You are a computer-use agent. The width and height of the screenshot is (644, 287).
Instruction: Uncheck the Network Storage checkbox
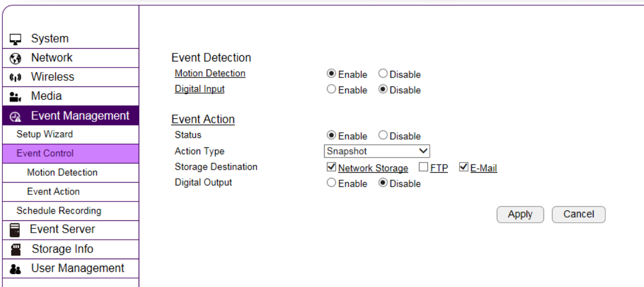(331, 167)
